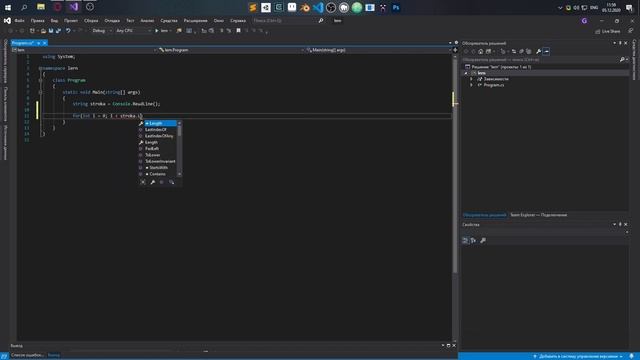
Task: Click the Live Share button
Action: coord(608,31)
